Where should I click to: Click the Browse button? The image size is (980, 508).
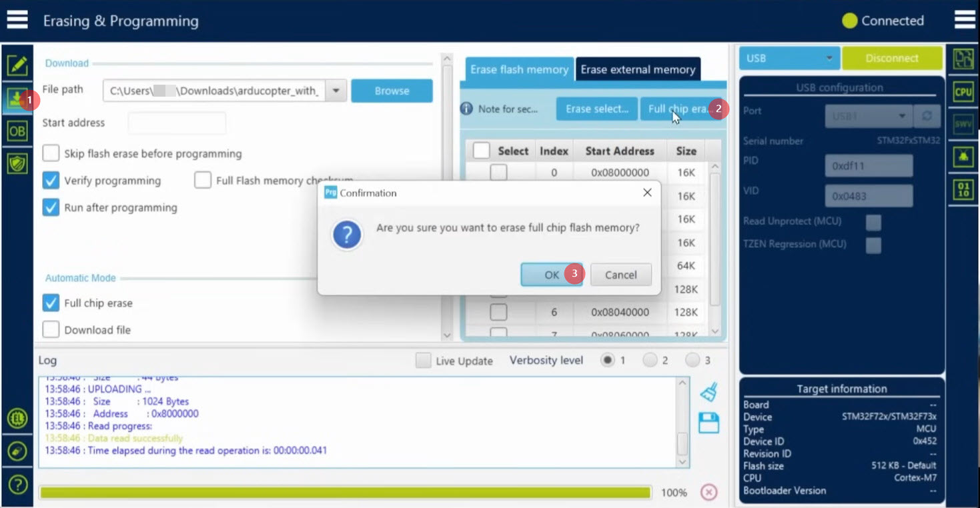392,91
